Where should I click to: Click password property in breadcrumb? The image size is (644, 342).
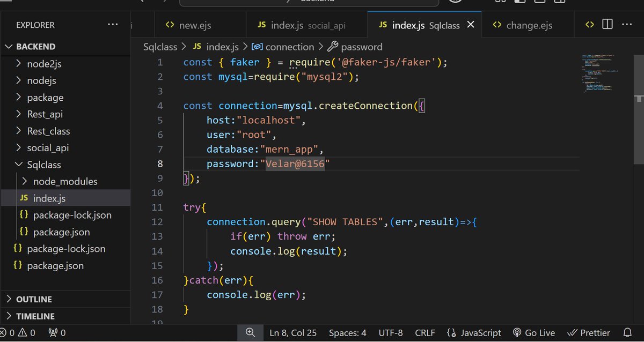pyautogui.click(x=355, y=47)
